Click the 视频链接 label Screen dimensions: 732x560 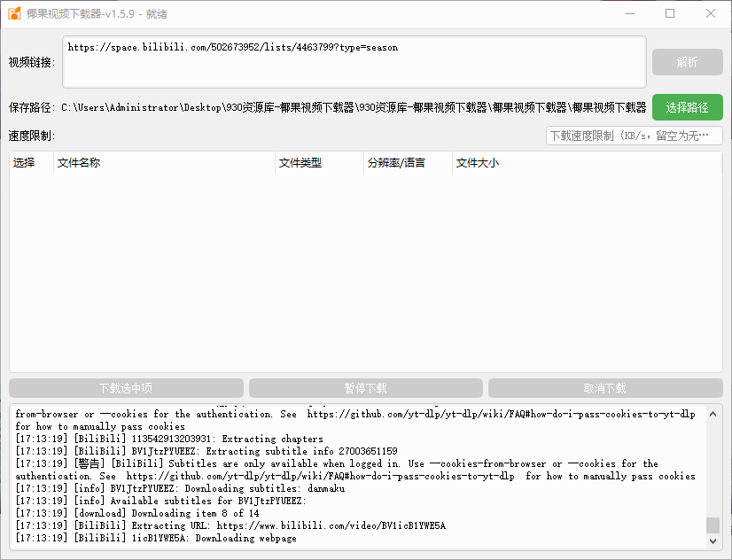point(32,62)
